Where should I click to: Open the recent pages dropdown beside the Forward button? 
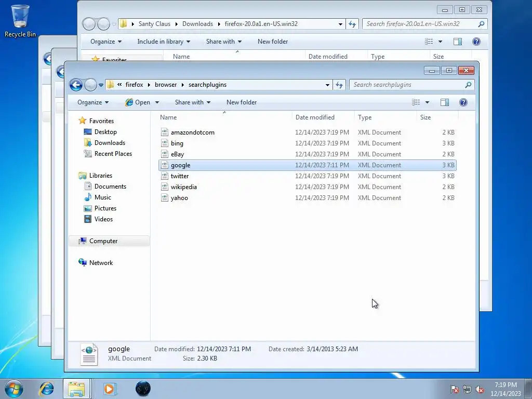(x=101, y=85)
